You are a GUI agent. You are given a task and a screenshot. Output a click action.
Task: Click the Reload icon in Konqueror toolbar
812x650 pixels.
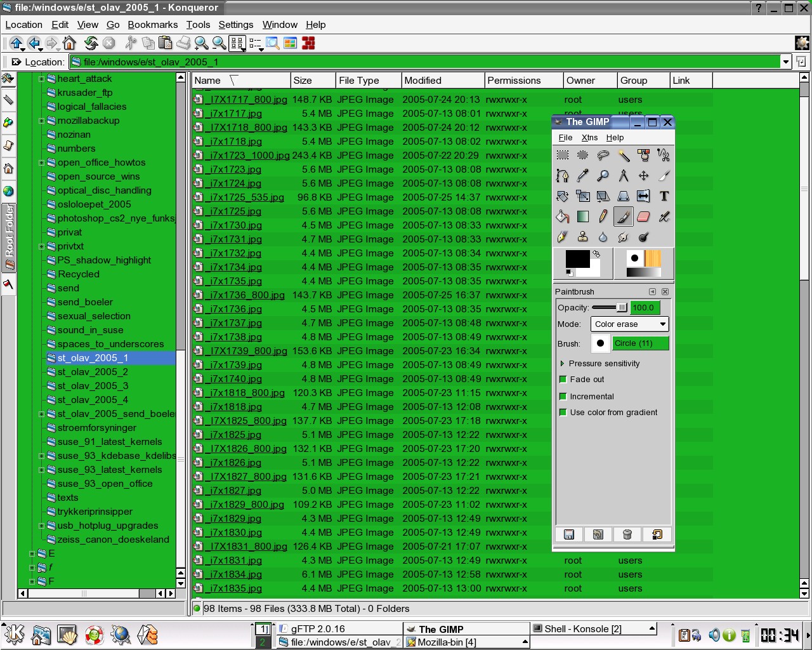(x=91, y=43)
